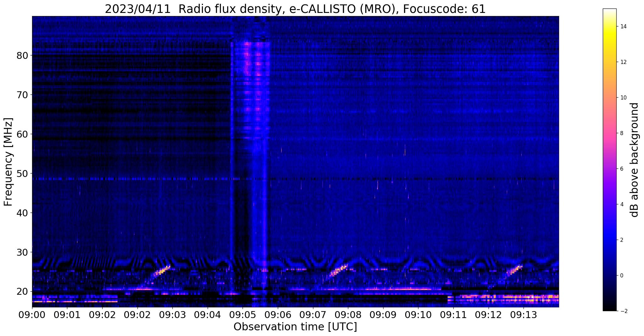Click the colorbar tick labeled 10
The width and height of the screenshot is (644, 336).
point(623,98)
